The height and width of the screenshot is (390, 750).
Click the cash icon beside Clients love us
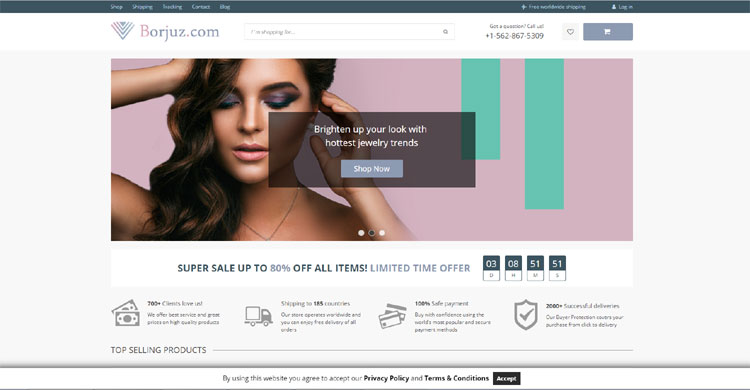(126, 313)
